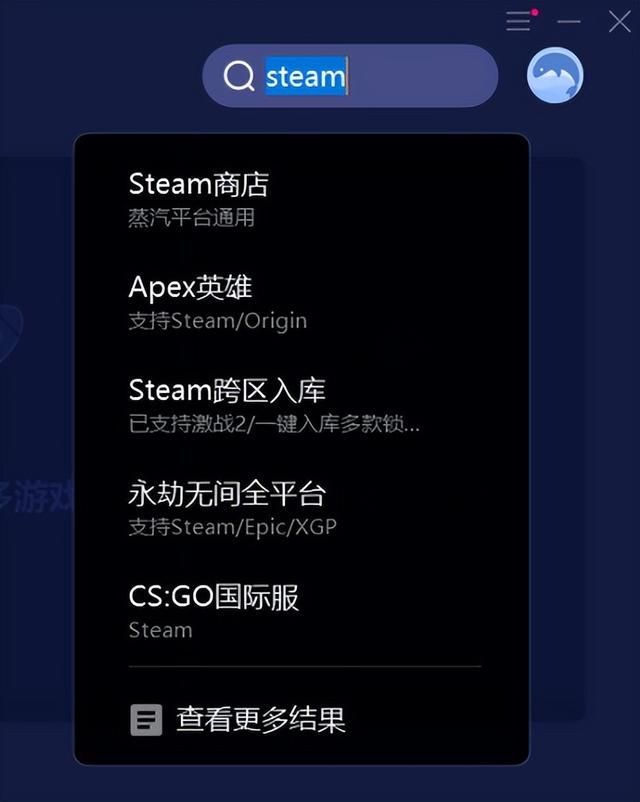Screen dimensions: 640x802
Task: Select the CS:GO国际服 result
Action: click(x=302, y=611)
